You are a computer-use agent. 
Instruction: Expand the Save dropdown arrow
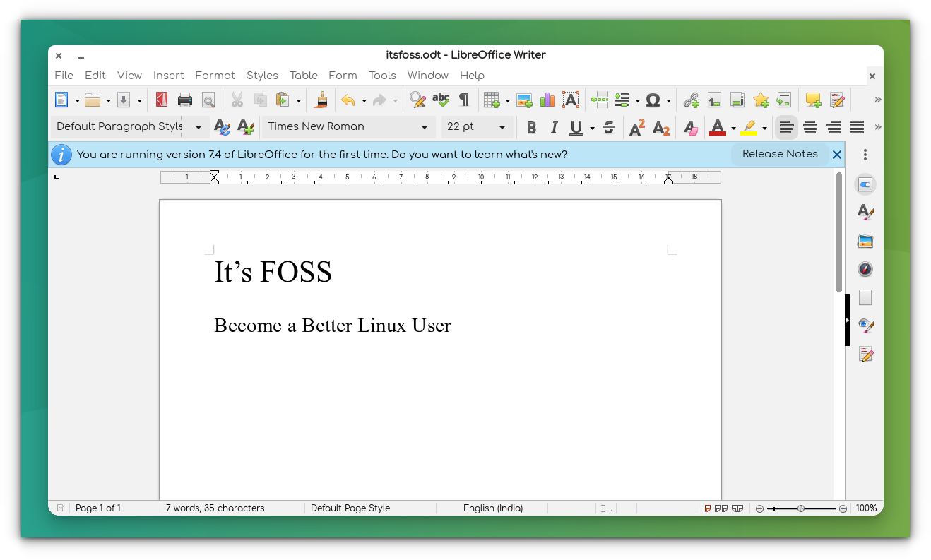(139, 101)
